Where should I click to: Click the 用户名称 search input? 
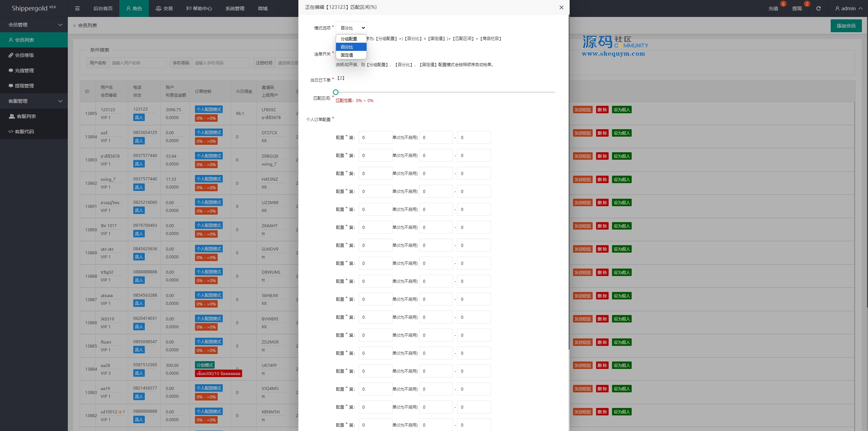(137, 63)
